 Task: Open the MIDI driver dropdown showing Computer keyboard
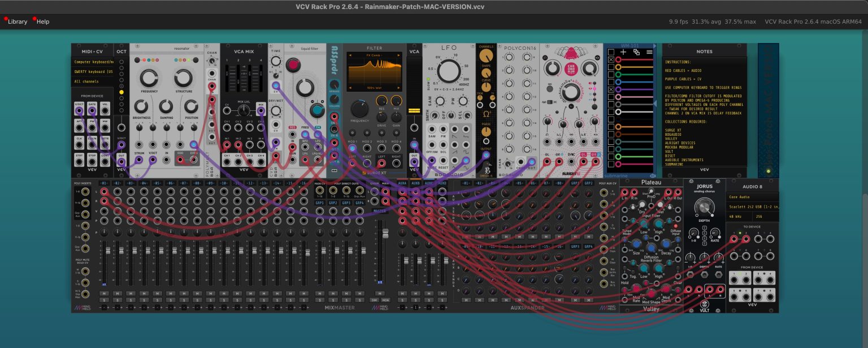click(x=93, y=62)
